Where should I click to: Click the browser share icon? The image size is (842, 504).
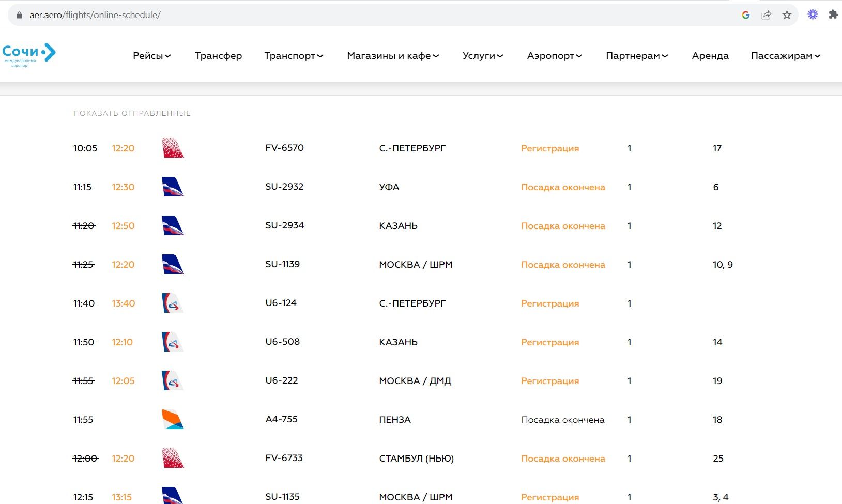tap(766, 15)
